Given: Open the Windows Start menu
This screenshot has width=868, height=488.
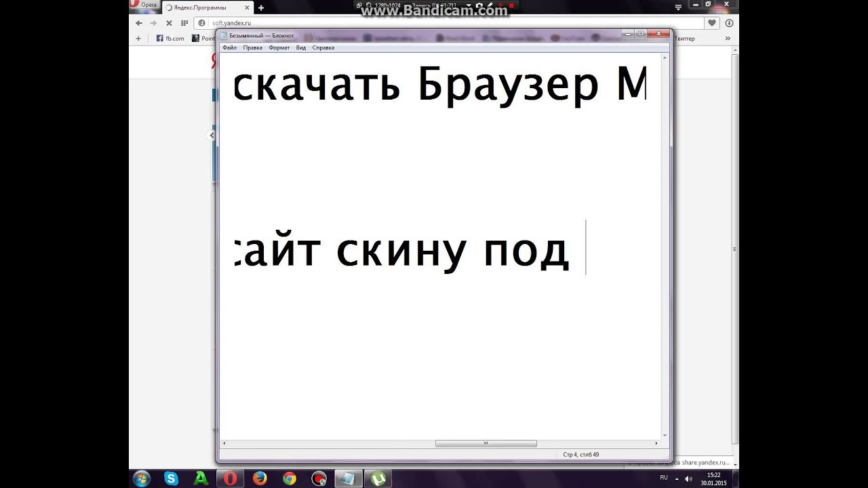Looking at the screenshot, I should tap(142, 479).
